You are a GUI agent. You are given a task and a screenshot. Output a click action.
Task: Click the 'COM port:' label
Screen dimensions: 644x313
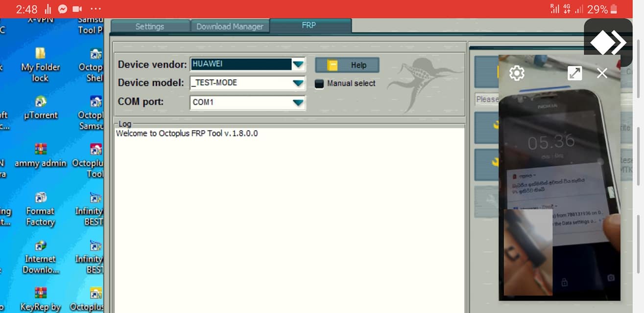click(x=141, y=102)
